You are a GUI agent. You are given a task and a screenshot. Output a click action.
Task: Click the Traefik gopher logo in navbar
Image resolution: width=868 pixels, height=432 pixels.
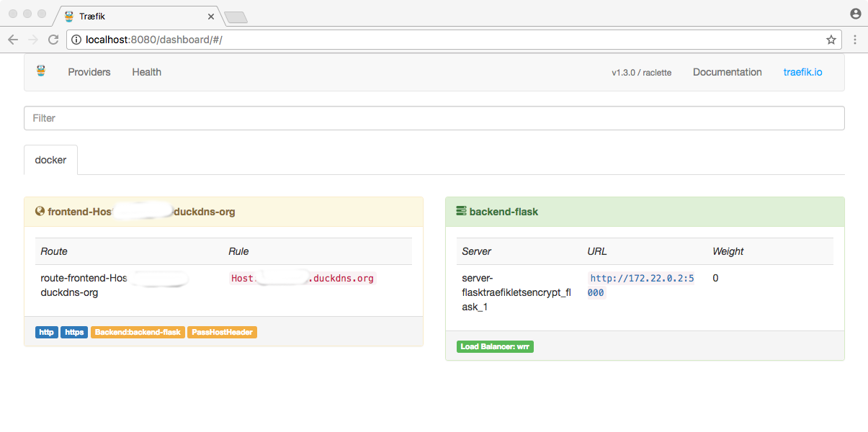pyautogui.click(x=41, y=71)
